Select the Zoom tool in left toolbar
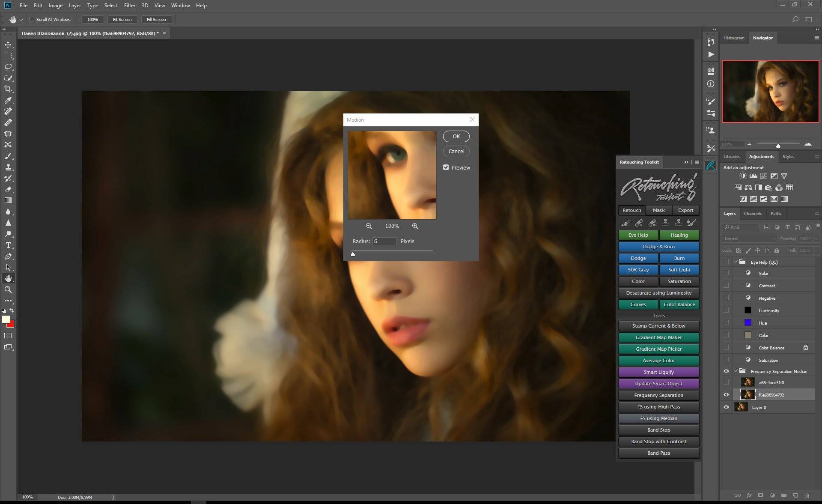 tap(8, 289)
